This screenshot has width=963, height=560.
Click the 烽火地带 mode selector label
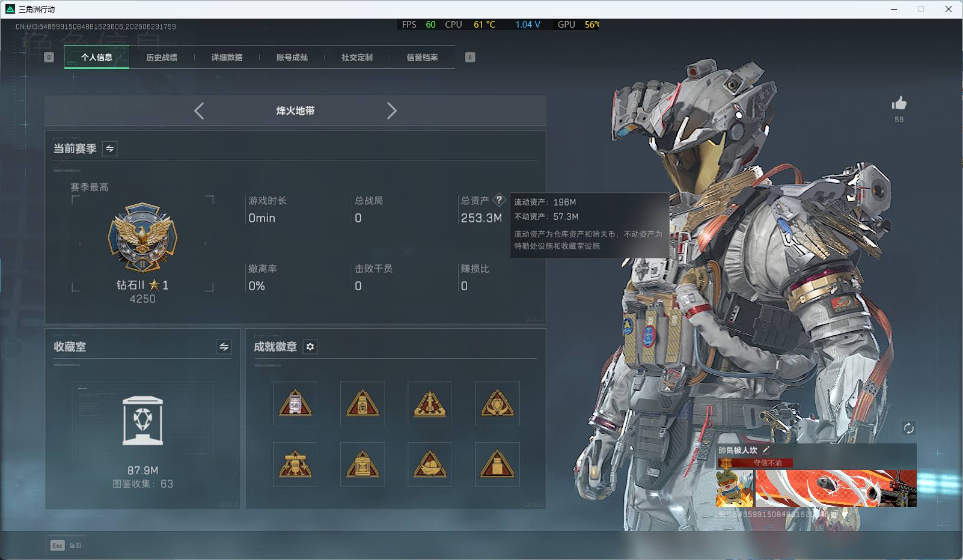coord(295,111)
